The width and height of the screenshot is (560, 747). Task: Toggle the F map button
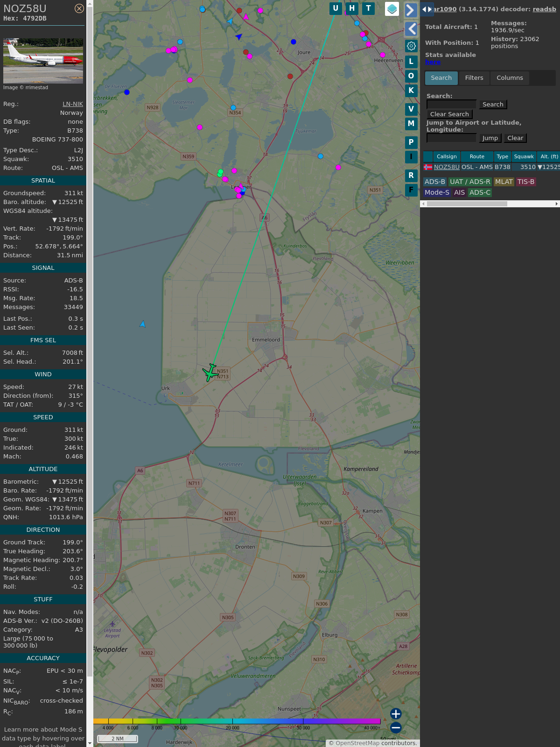click(411, 190)
